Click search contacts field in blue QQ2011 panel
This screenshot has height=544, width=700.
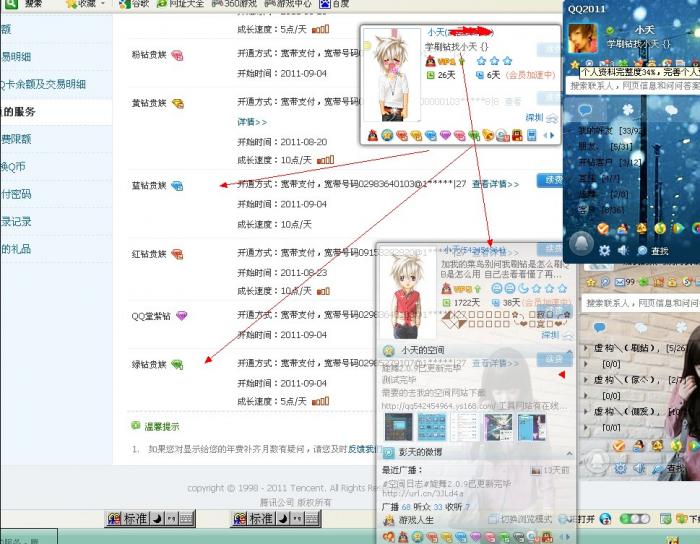coord(634,86)
